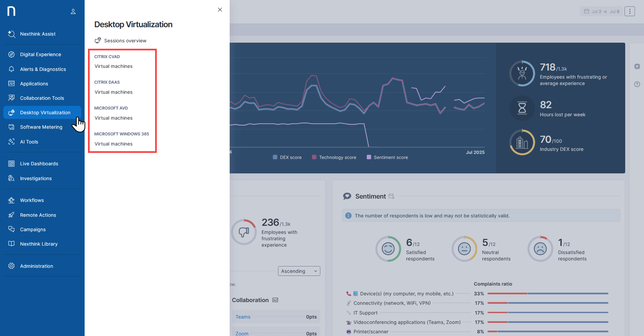Go to Live Dashboards in sidebar
This screenshot has height=336, width=644.
coord(39,164)
